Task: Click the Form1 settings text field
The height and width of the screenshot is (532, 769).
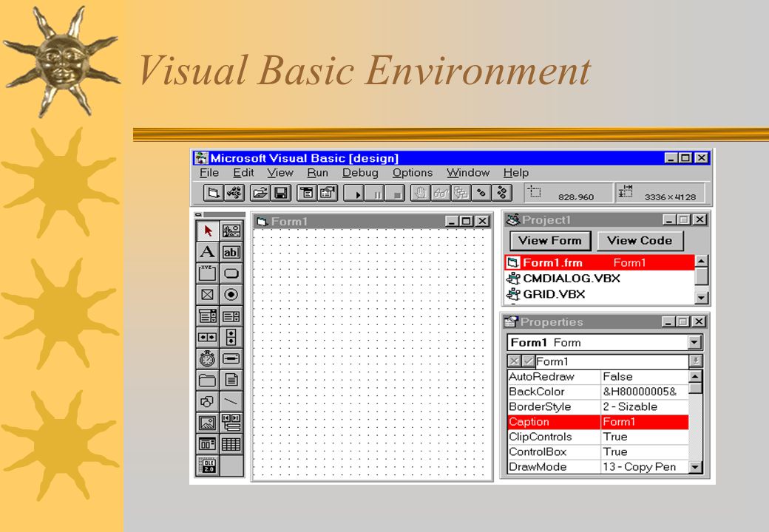Action: point(612,361)
